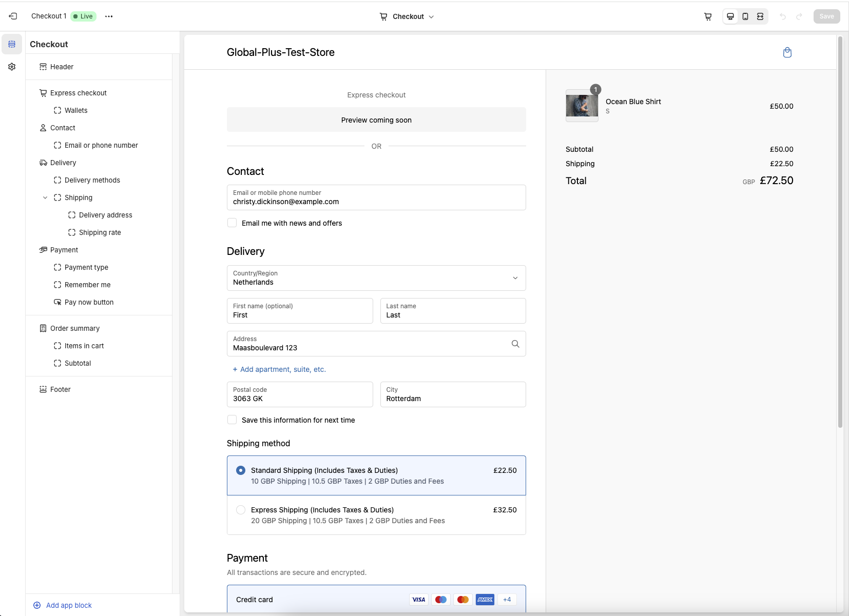The height and width of the screenshot is (616, 849).
Task: Click the Address input field
Action: pyautogui.click(x=376, y=344)
